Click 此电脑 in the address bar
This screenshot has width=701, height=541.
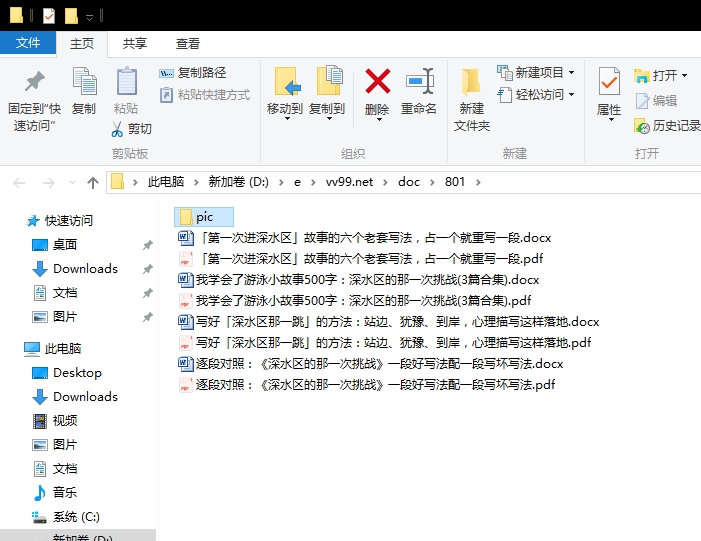click(x=166, y=182)
